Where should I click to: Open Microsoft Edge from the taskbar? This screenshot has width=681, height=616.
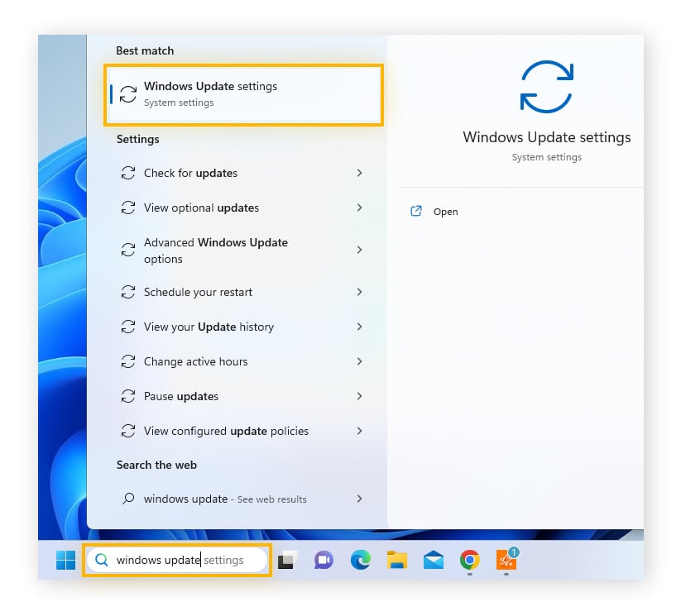point(361,560)
